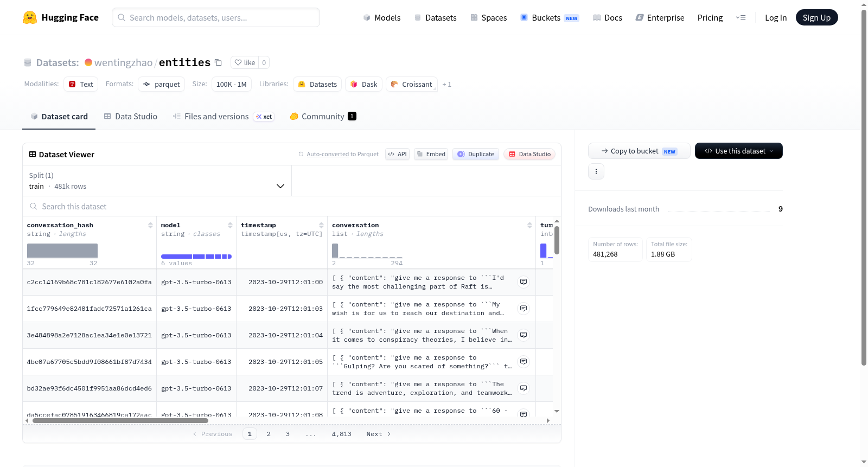The width and height of the screenshot is (868, 467).
Task: Click the three-dot more options button
Action: [596, 171]
